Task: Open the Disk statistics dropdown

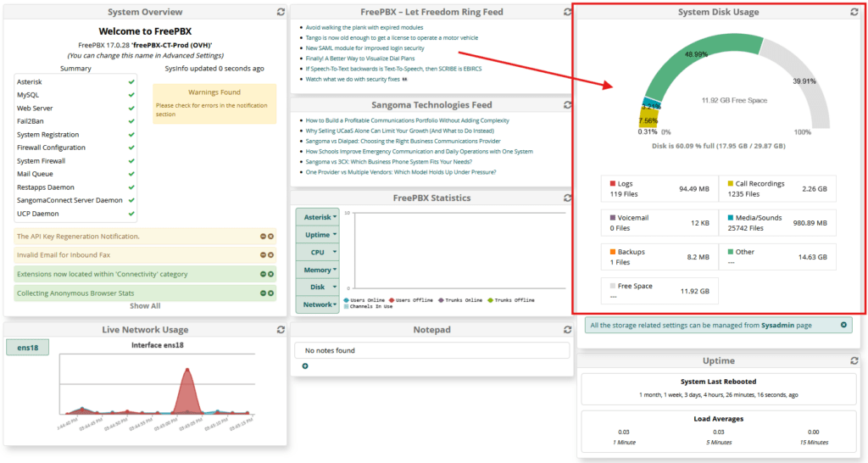Action: 317,287
